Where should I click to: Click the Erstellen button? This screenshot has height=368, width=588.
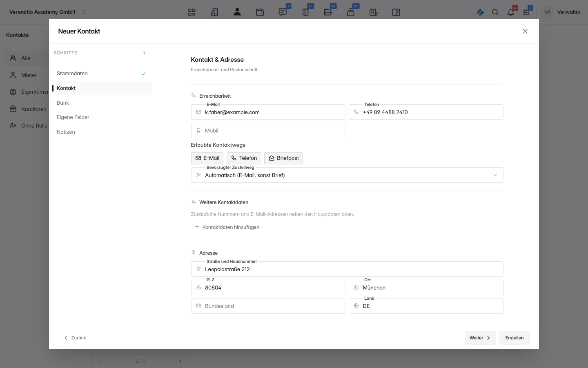514,338
